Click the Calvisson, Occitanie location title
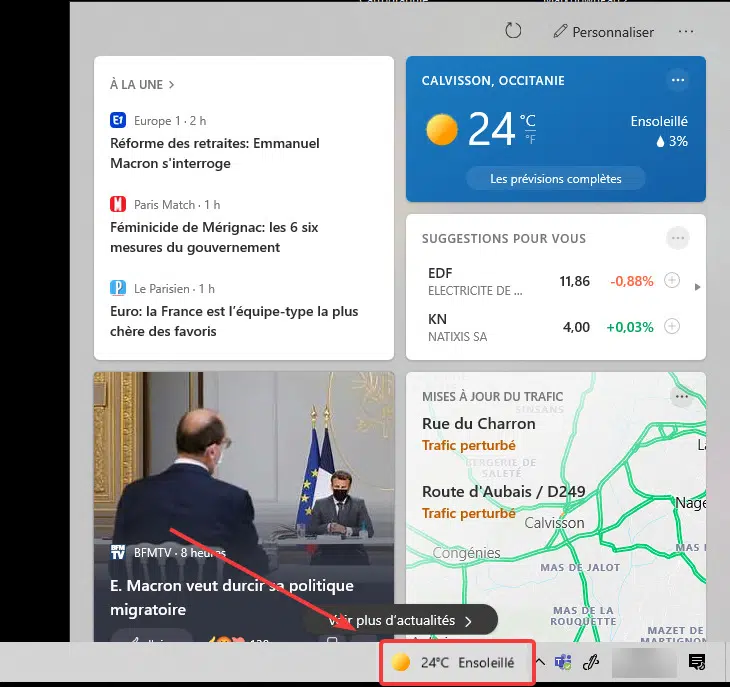730x687 pixels. pyautogui.click(x=493, y=81)
